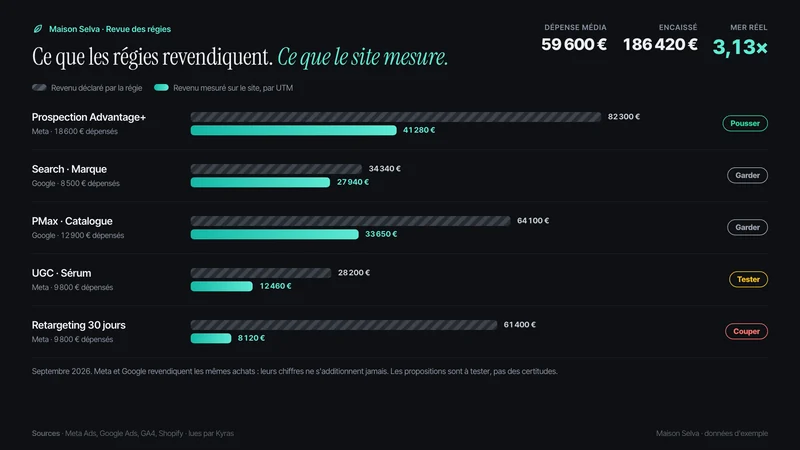
Task: Click the teal 8 120 € bar
Action: [211, 338]
